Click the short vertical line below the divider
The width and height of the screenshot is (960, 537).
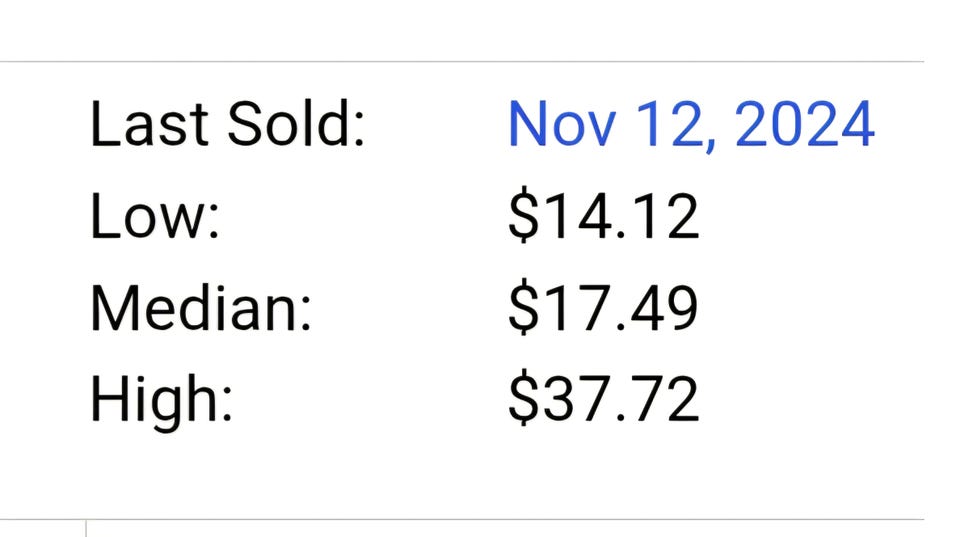tap(86, 529)
